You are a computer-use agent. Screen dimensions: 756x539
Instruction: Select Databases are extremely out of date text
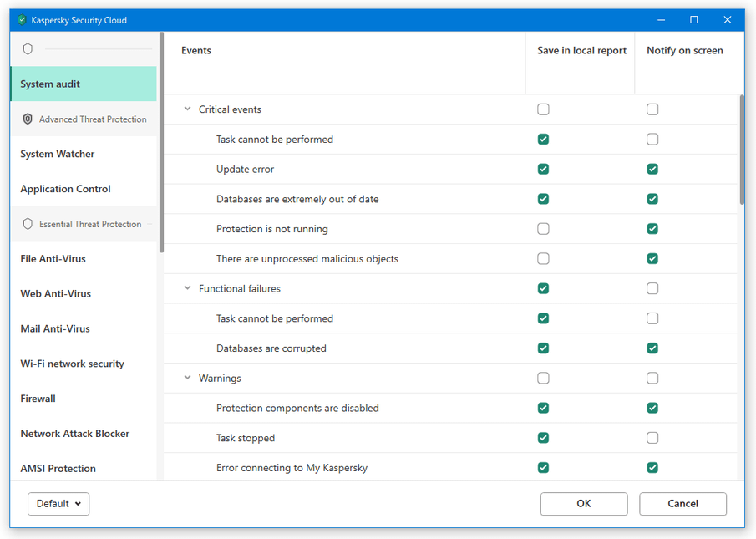point(297,199)
